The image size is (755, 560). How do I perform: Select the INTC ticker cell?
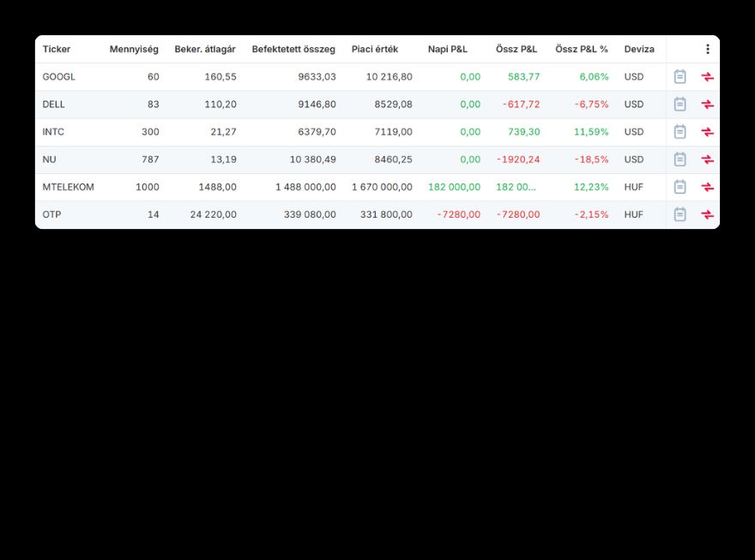(x=53, y=132)
